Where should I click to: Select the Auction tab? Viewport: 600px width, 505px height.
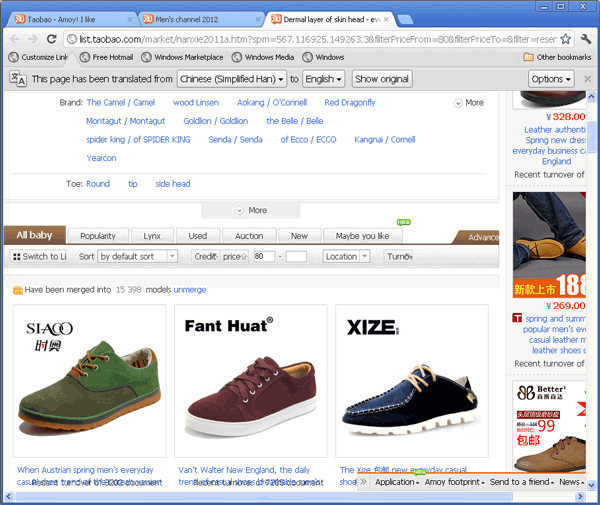[x=249, y=236]
